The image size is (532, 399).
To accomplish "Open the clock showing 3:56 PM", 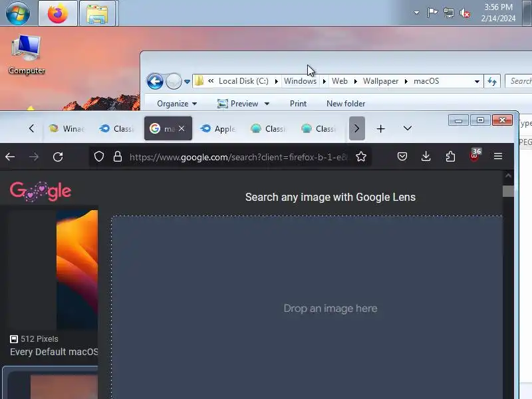I will pos(498,13).
